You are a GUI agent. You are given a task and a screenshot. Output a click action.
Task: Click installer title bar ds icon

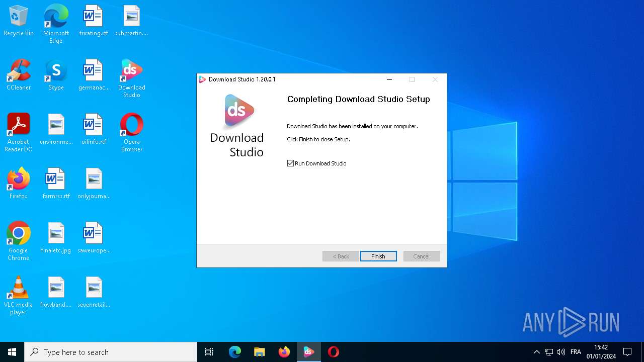[x=202, y=79]
